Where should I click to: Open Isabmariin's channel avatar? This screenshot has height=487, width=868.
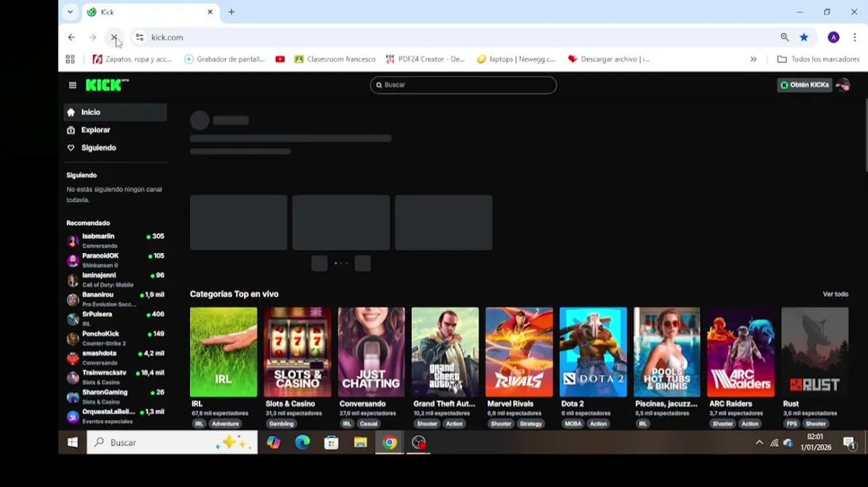[x=73, y=241]
